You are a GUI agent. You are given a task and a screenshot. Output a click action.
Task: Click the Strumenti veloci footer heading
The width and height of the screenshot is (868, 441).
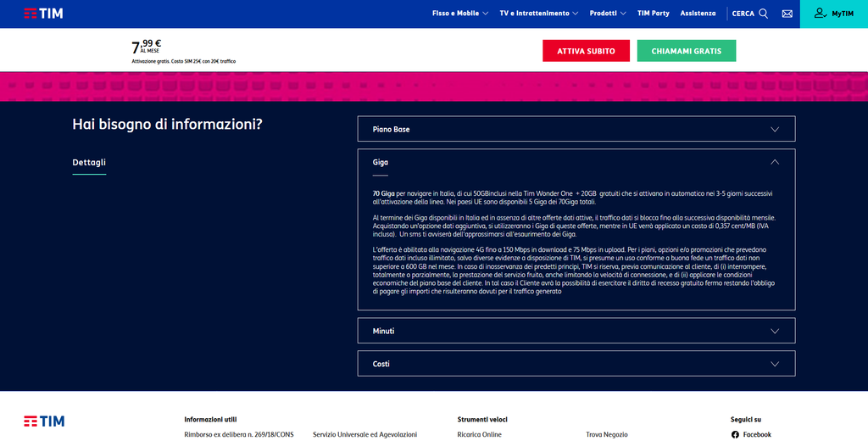pos(482,420)
